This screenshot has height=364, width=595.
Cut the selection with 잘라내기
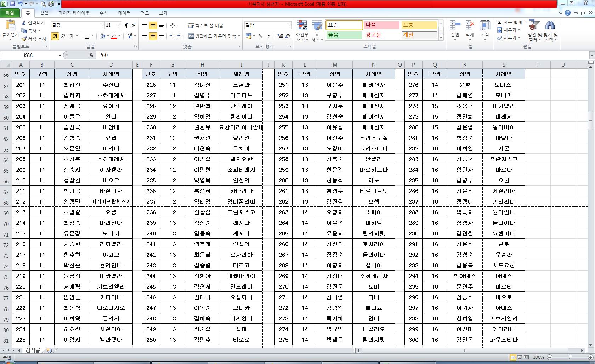click(x=33, y=23)
